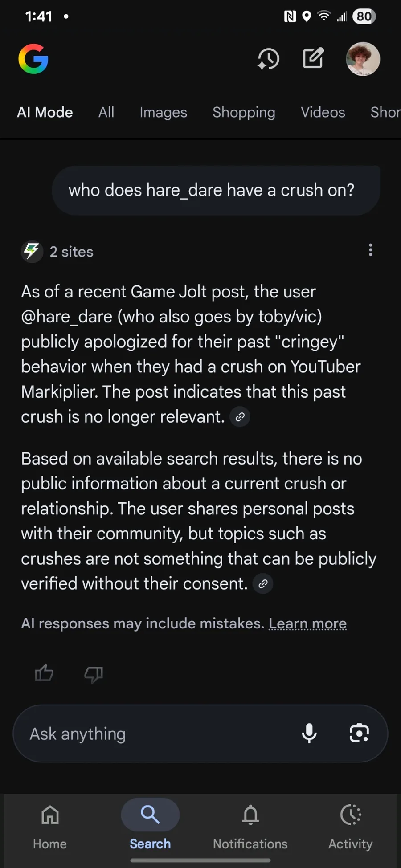Open Google Lens camera search

pos(359,733)
